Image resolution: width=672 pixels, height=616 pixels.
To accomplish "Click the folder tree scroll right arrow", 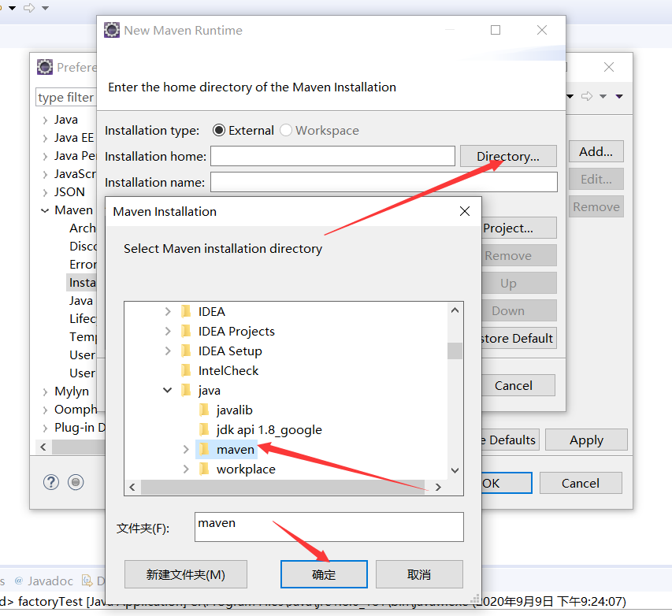I will (438, 487).
